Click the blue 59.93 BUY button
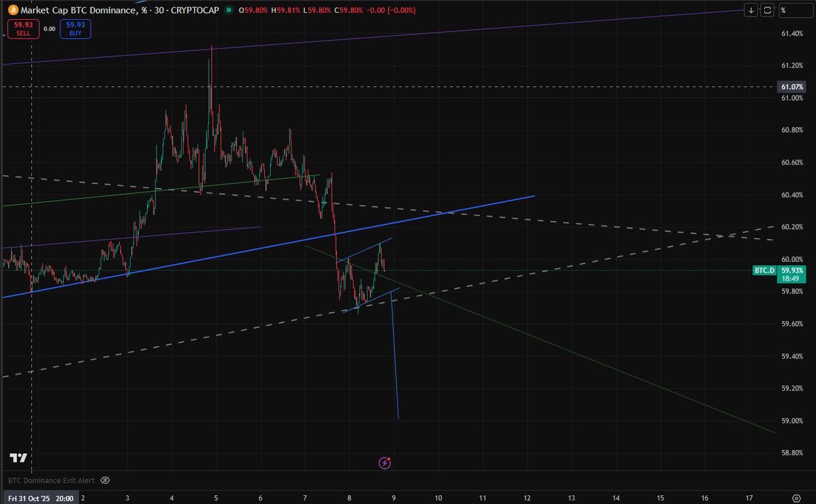 pos(76,29)
